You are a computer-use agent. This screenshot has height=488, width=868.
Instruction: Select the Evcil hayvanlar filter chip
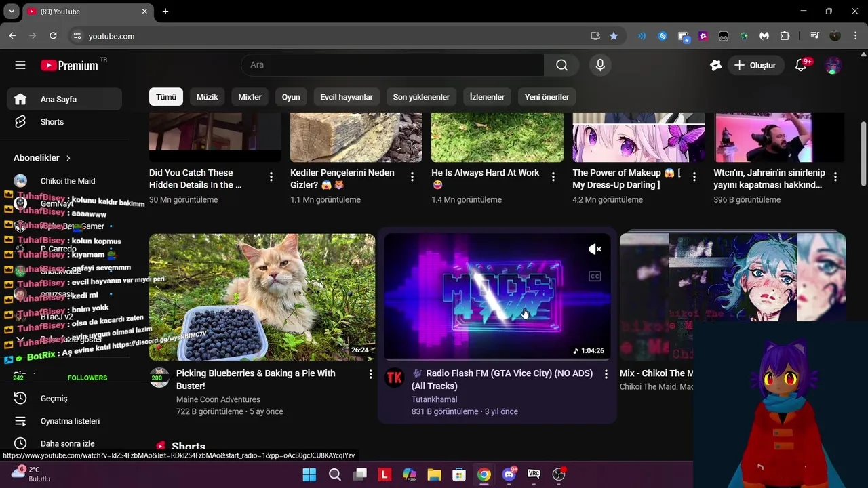click(x=347, y=97)
